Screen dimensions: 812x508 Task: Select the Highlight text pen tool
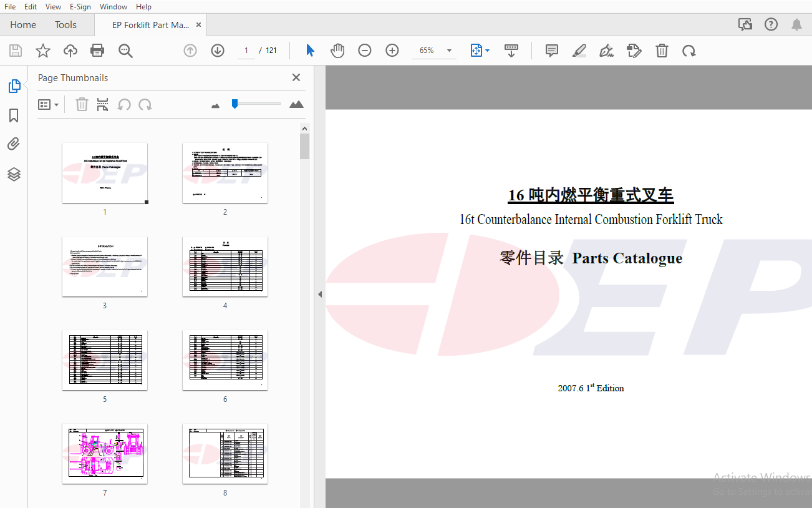pyautogui.click(x=579, y=51)
